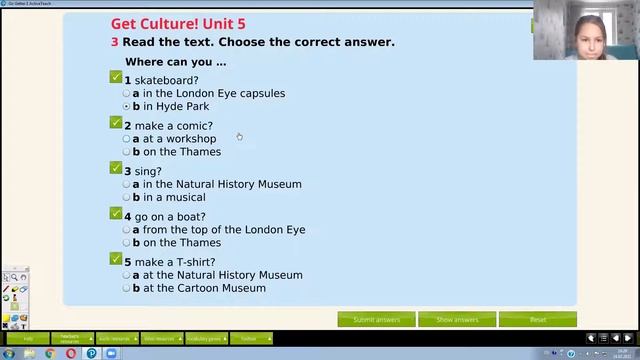Click the green check beside question 5 make a T-shirt
640x360 pixels.
[x=116, y=259]
